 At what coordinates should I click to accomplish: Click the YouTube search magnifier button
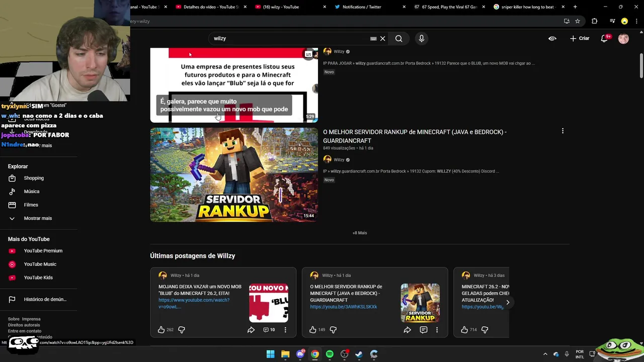(x=398, y=38)
